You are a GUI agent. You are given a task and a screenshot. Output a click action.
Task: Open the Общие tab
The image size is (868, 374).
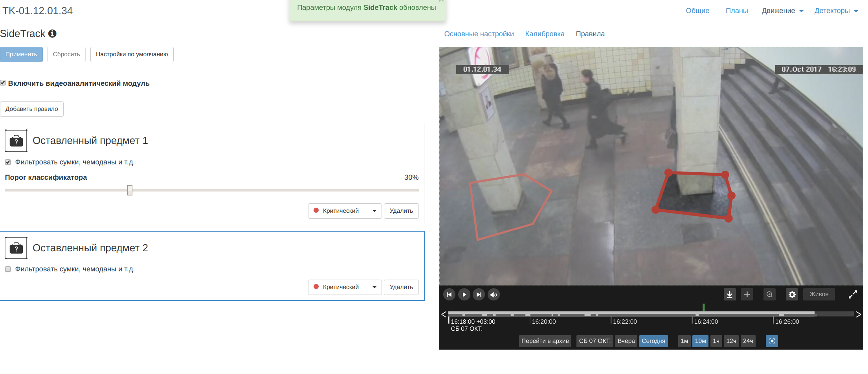point(697,11)
